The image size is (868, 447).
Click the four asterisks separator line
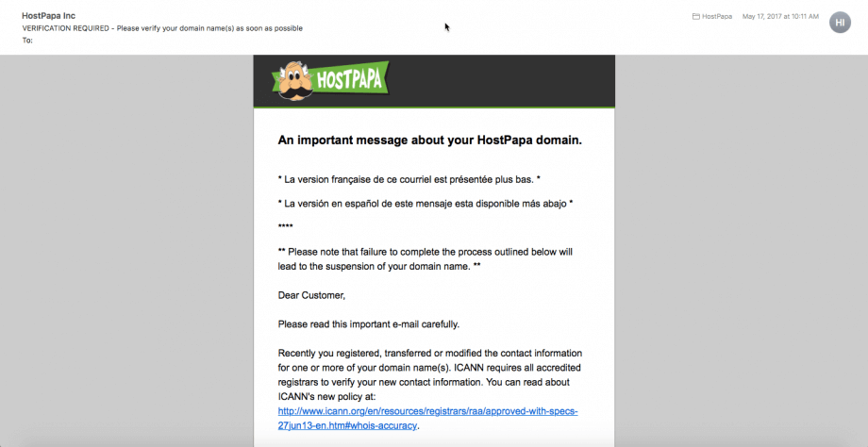(x=286, y=227)
